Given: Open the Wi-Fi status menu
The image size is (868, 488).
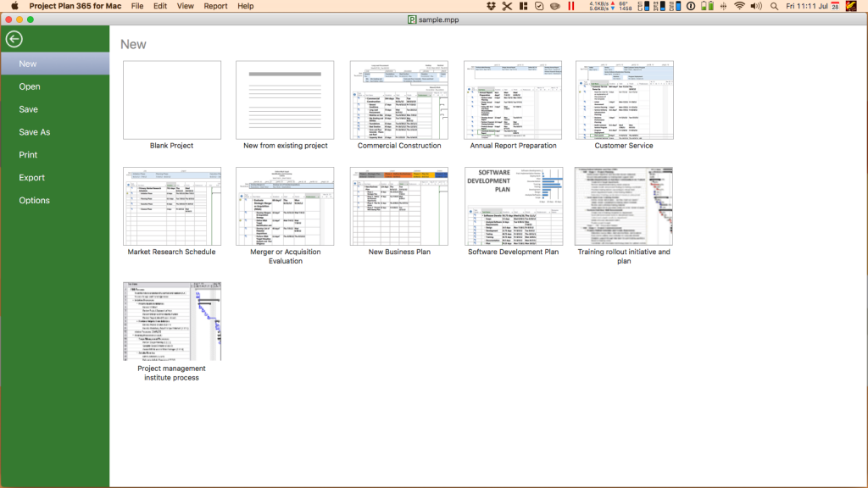Looking at the screenshot, I should 739,6.
